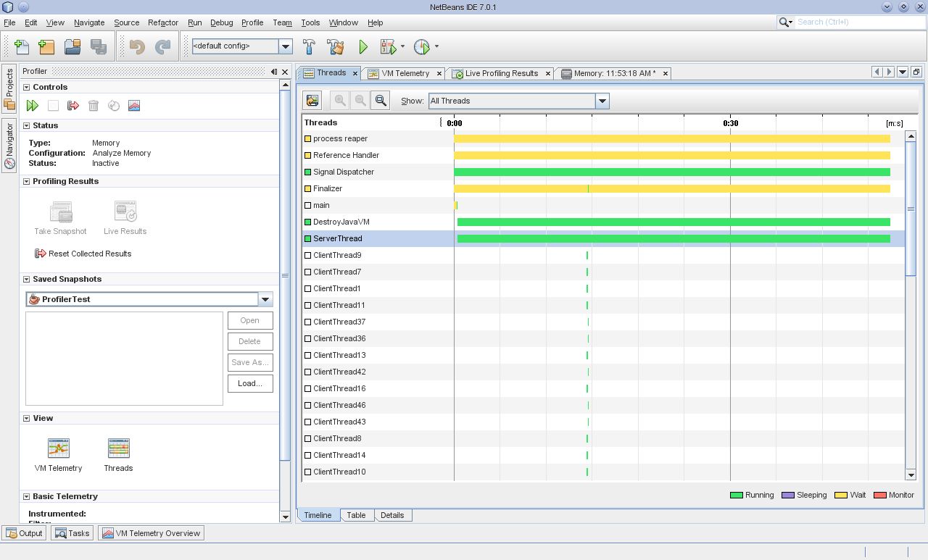Open the Profile menu

252,22
